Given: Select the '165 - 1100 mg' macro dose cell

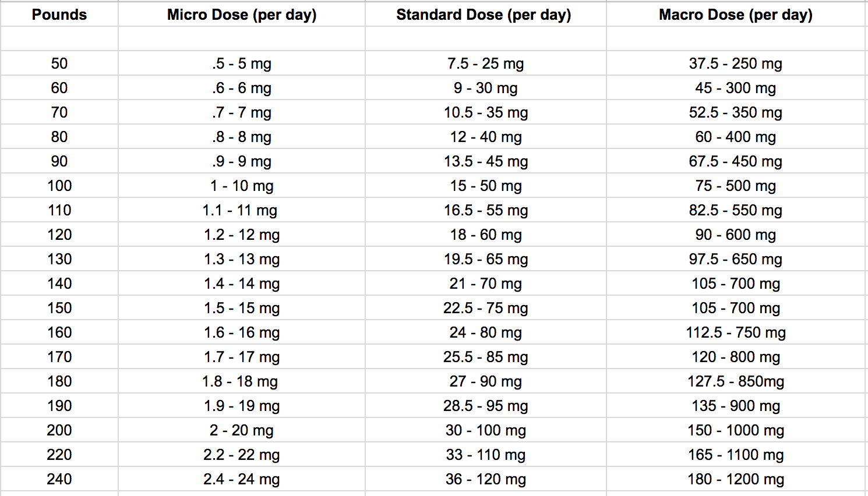Looking at the screenshot, I should pos(736,455).
